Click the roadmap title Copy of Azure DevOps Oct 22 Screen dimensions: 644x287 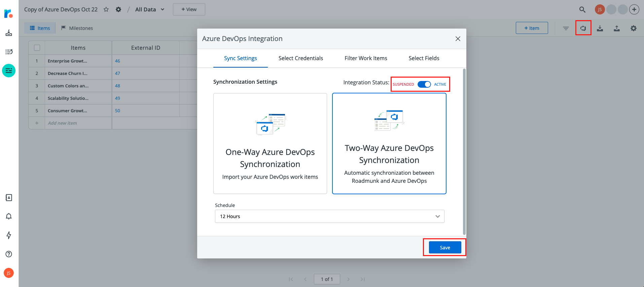61,9
